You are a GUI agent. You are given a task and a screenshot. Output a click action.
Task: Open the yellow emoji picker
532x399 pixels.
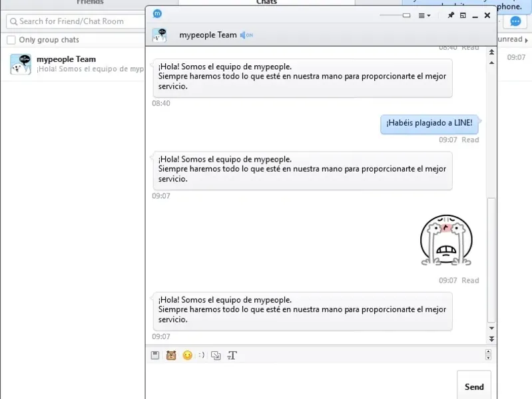(x=187, y=355)
